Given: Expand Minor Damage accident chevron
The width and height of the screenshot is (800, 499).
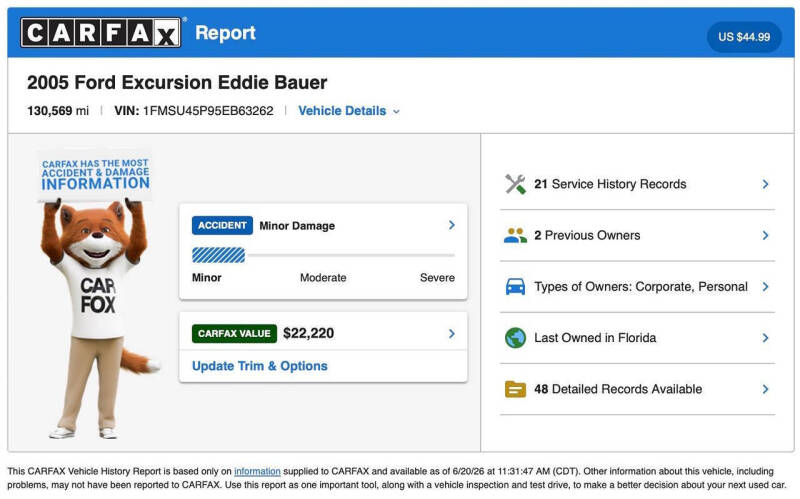Looking at the screenshot, I should (452, 225).
